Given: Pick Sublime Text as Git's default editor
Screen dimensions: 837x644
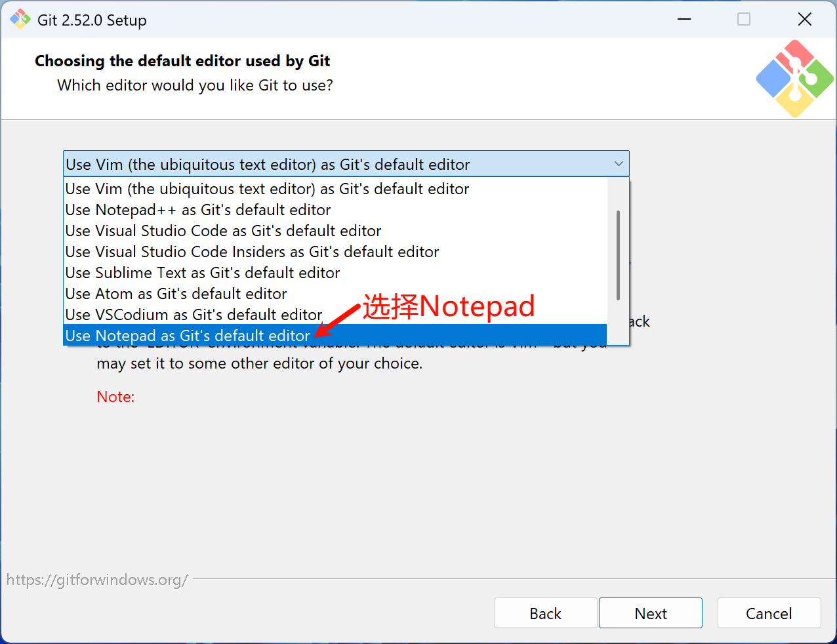Looking at the screenshot, I should tap(203, 273).
